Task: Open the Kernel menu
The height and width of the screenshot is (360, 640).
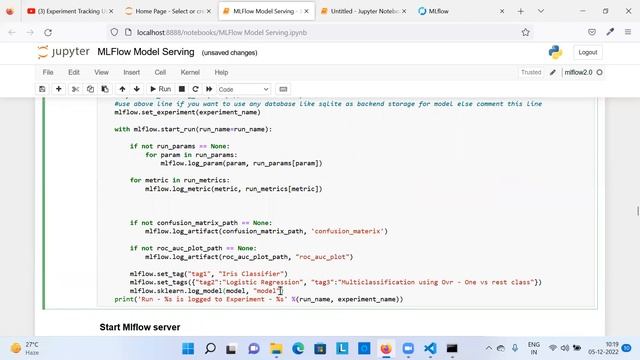Action: [x=190, y=72]
